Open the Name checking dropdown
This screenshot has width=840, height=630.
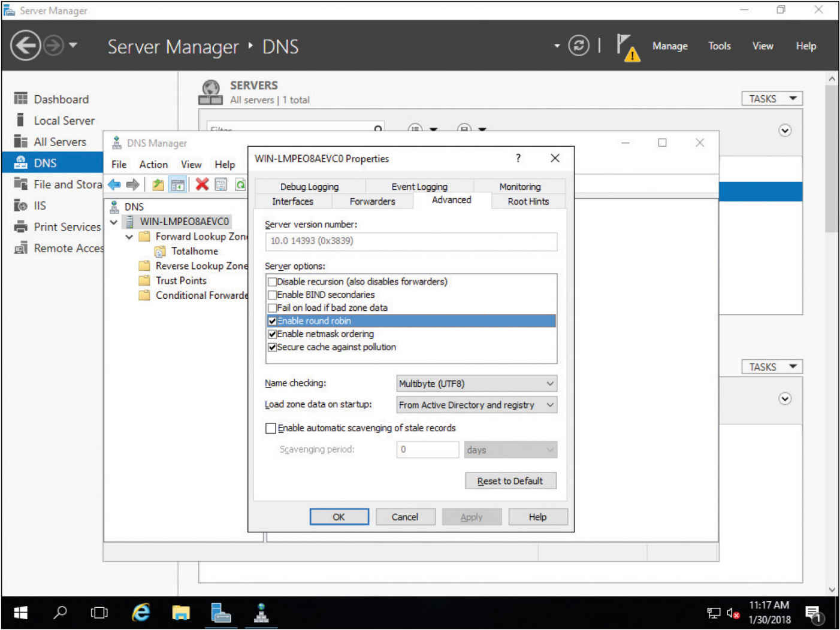click(477, 383)
